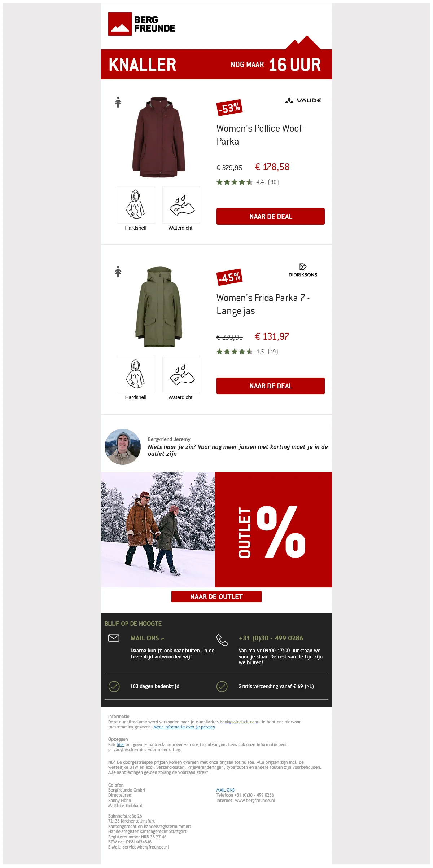Viewport: 433px width, 868px height.
Task: Click the Women's Frida Parka 7 title
Action: (263, 304)
